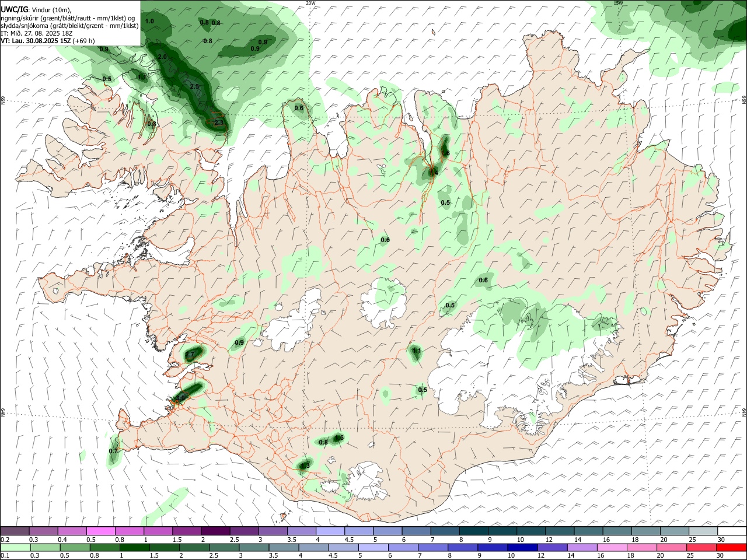Click the 1.0 value near top-left header

pos(149,21)
